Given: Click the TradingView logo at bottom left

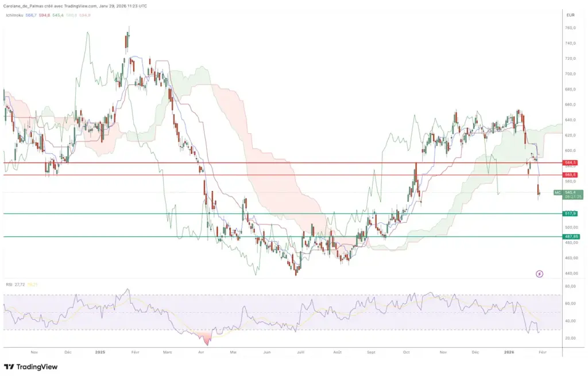Looking at the screenshot, I should pos(32,366).
